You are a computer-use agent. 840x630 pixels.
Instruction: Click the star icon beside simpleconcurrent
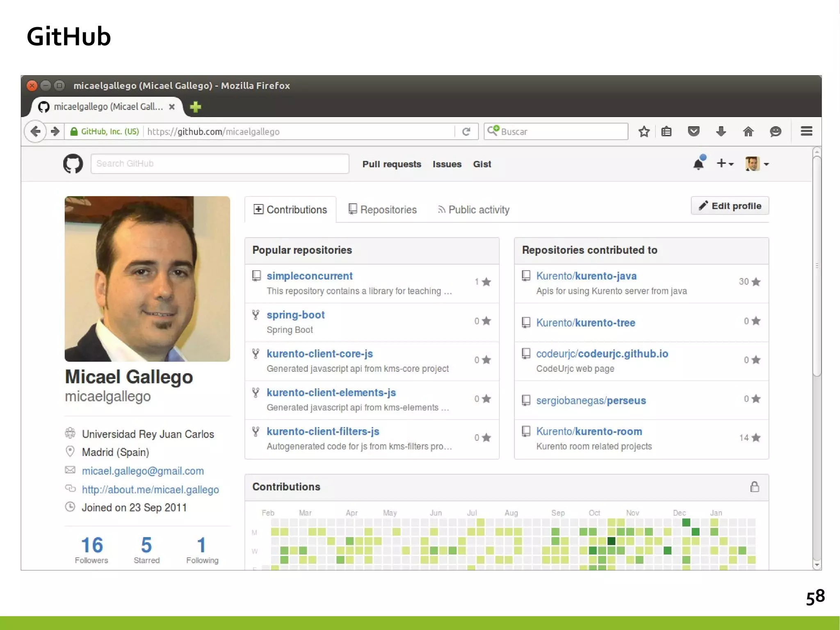(486, 282)
